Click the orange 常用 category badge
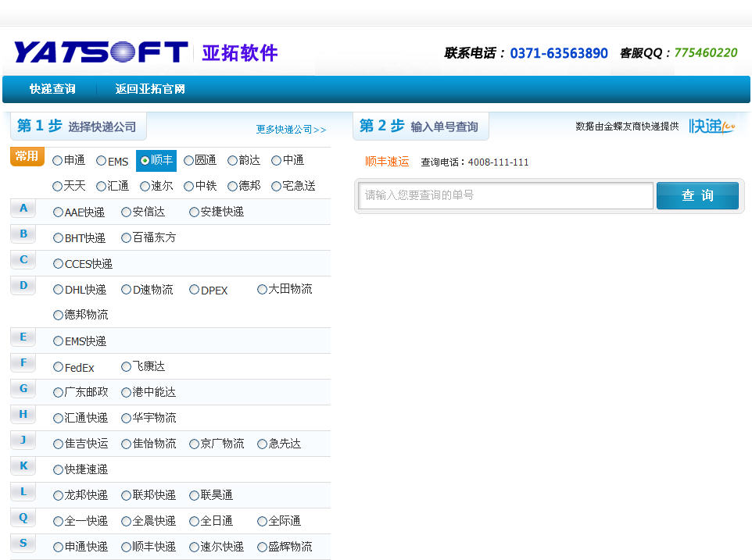The image size is (752, 560). [x=27, y=156]
